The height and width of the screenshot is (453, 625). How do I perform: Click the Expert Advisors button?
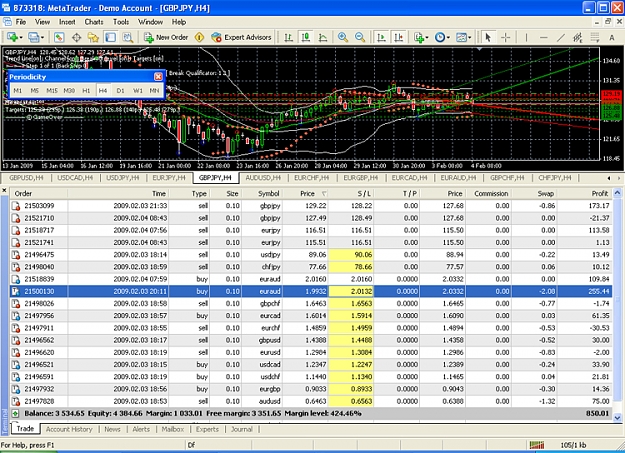coord(241,37)
